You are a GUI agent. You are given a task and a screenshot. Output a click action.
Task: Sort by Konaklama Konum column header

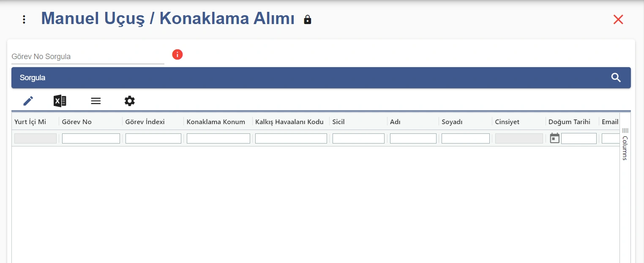(x=216, y=122)
